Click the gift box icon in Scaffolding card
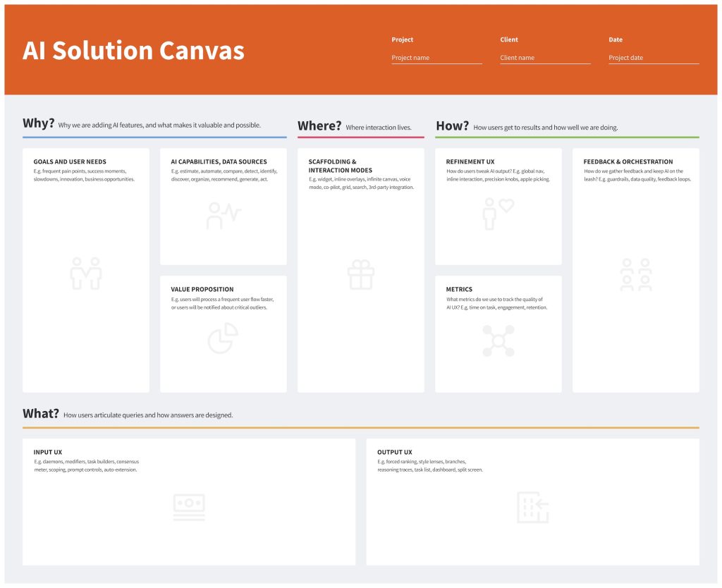Image resolution: width=722 pixels, height=588 pixels. 361,274
